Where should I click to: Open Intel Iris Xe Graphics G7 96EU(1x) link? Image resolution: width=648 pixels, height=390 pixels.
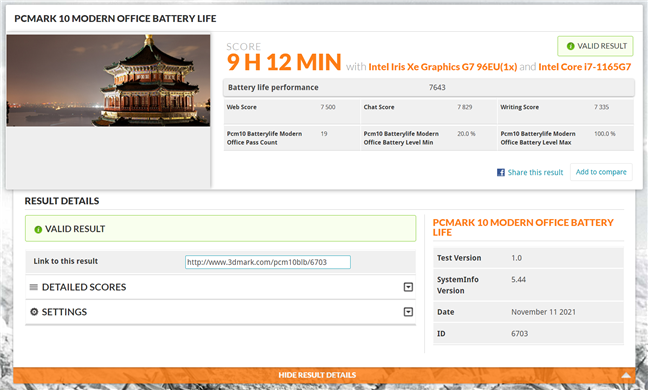pyautogui.click(x=443, y=67)
